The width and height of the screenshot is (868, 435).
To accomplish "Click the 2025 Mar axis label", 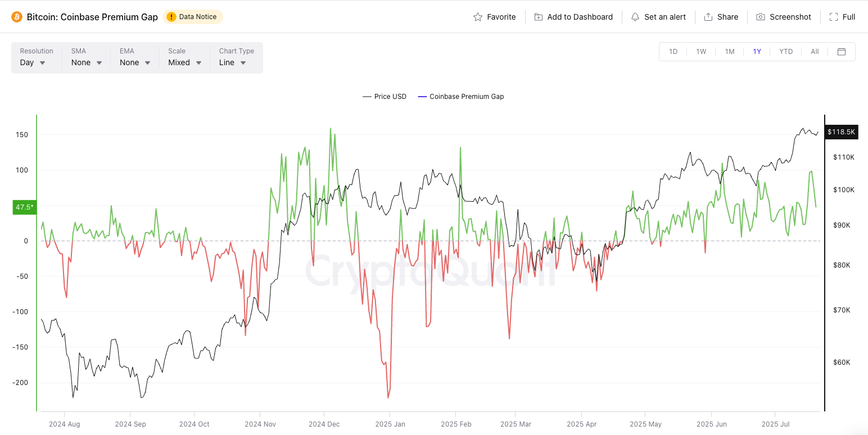I will click(x=516, y=424).
